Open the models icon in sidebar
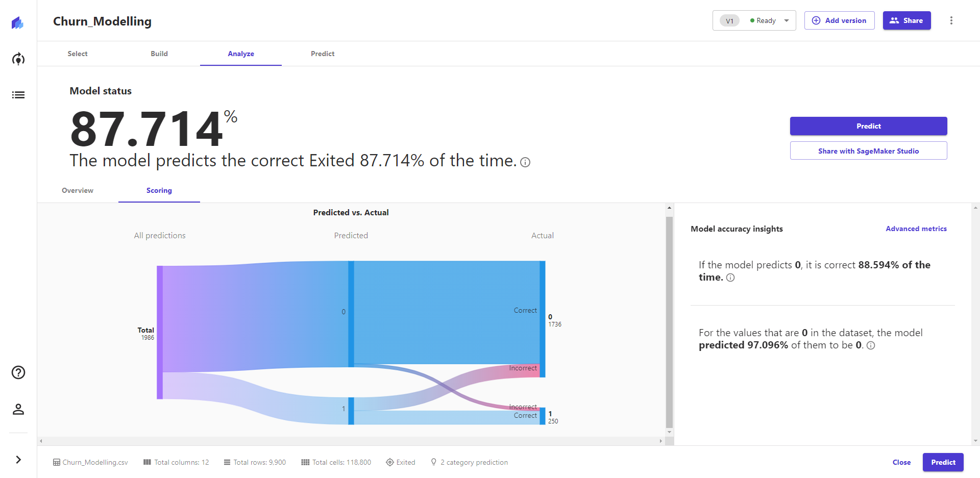 [18, 59]
